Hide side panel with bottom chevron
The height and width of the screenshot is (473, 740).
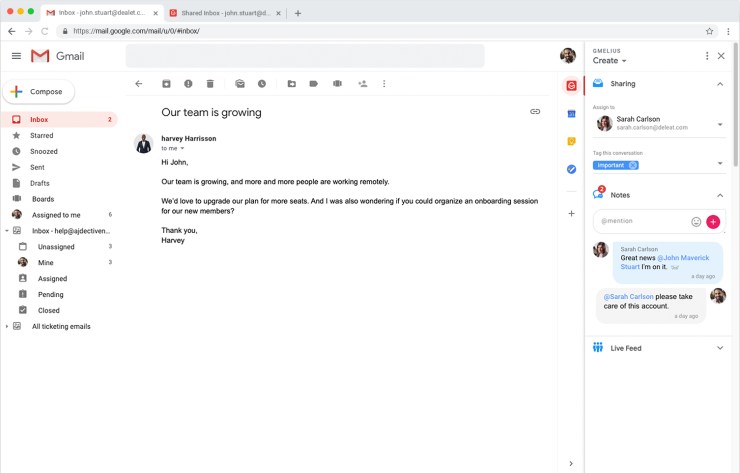pyautogui.click(x=571, y=464)
